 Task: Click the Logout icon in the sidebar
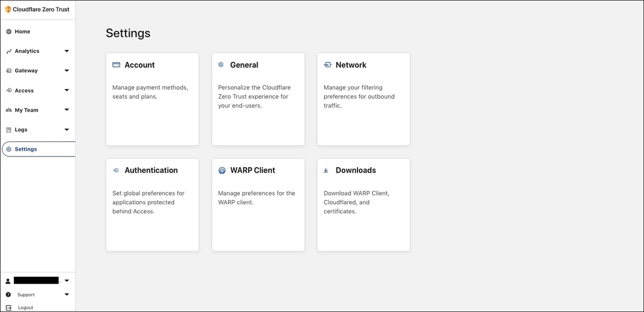point(8,308)
